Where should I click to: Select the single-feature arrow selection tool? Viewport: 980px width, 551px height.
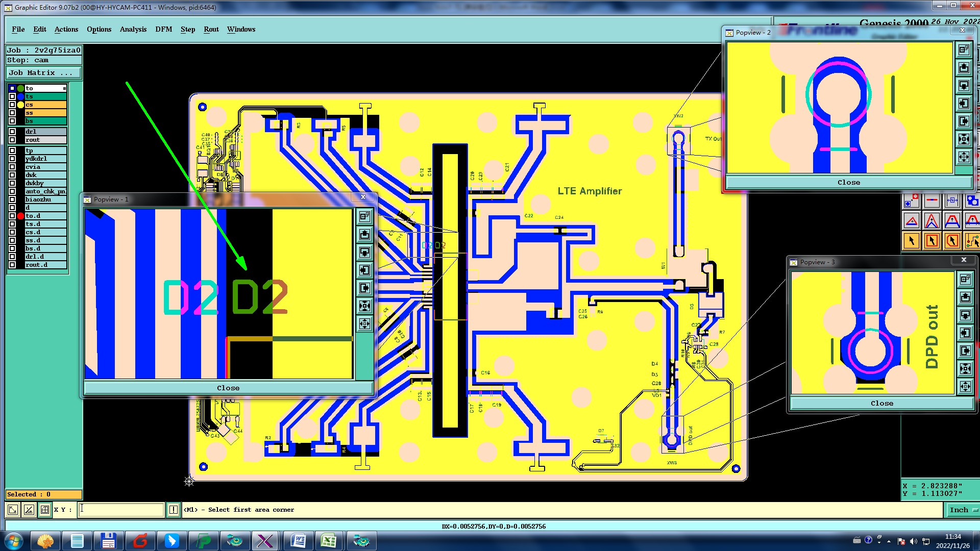click(x=912, y=240)
